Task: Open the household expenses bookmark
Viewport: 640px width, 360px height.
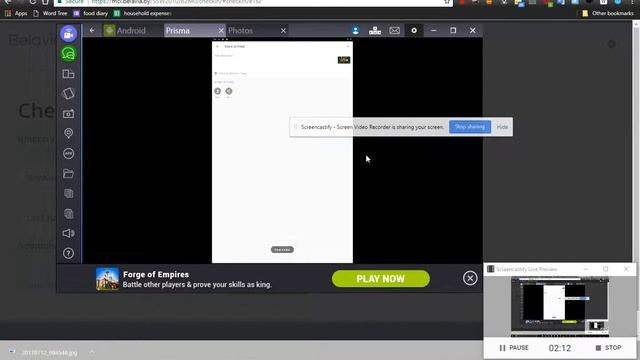Action: [x=142, y=13]
